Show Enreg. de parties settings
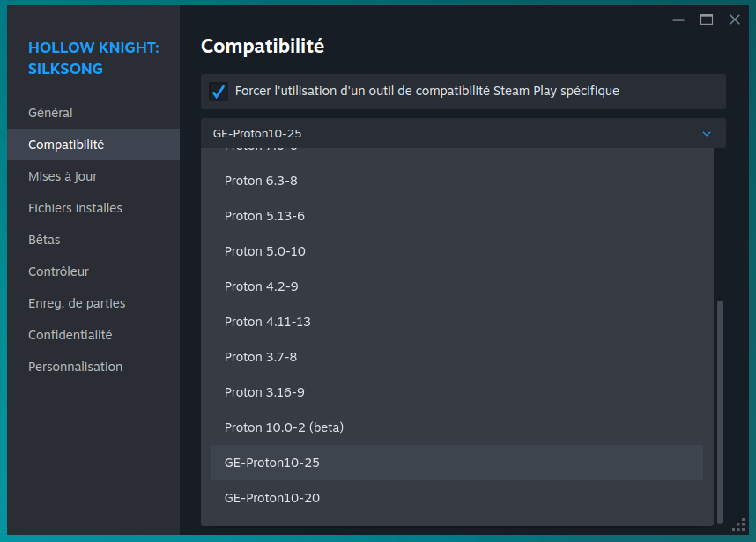 click(77, 303)
